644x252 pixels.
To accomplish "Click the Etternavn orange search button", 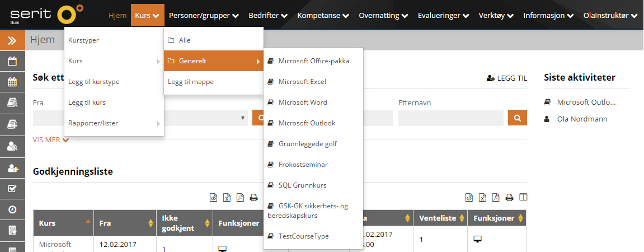I will click(x=518, y=118).
